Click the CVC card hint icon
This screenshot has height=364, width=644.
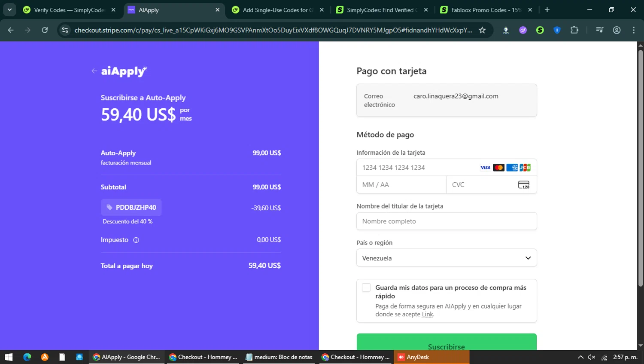point(524,185)
